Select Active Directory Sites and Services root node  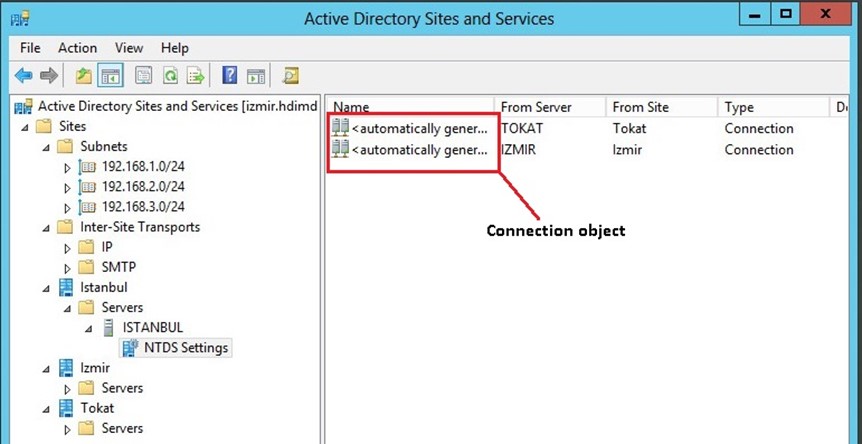coord(177,106)
